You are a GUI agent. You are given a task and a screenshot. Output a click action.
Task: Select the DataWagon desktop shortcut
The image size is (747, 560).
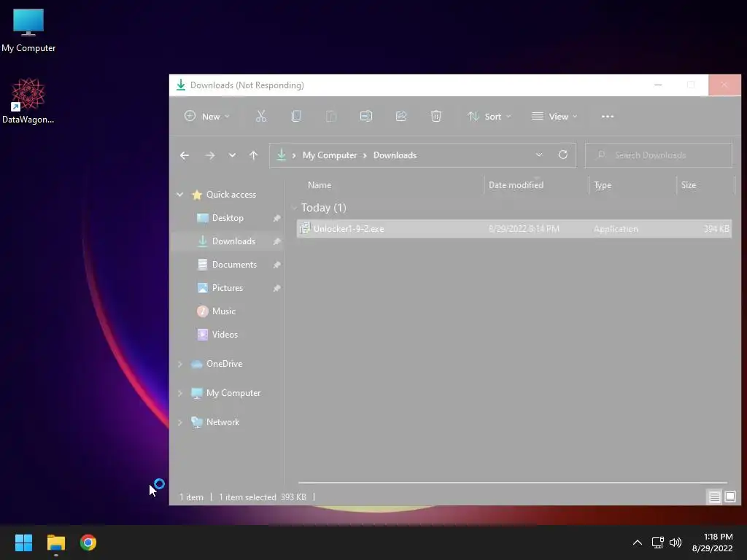(x=28, y=101)
